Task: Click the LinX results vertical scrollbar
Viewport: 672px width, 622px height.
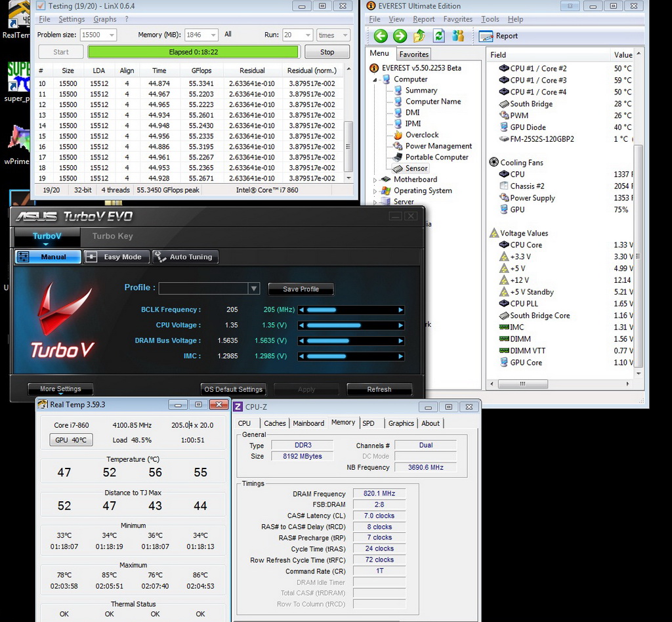Action: 348,124
